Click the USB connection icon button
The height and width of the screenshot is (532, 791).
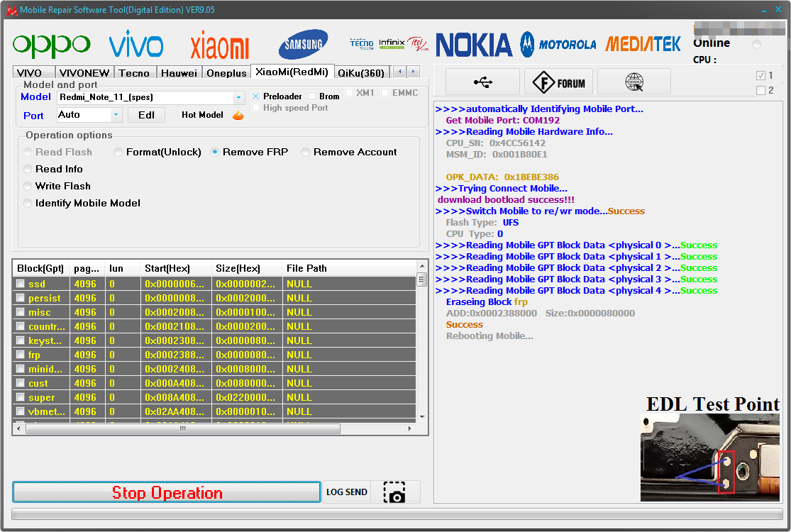pos(483,82)
